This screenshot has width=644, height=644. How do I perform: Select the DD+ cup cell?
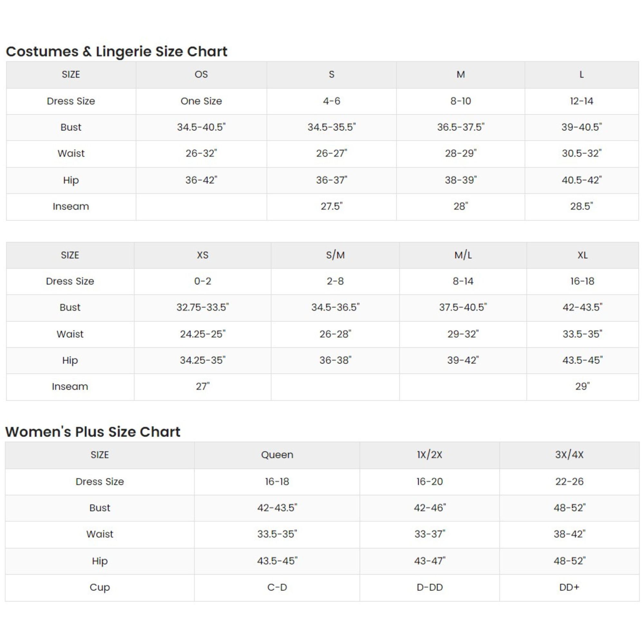(569, 587)
